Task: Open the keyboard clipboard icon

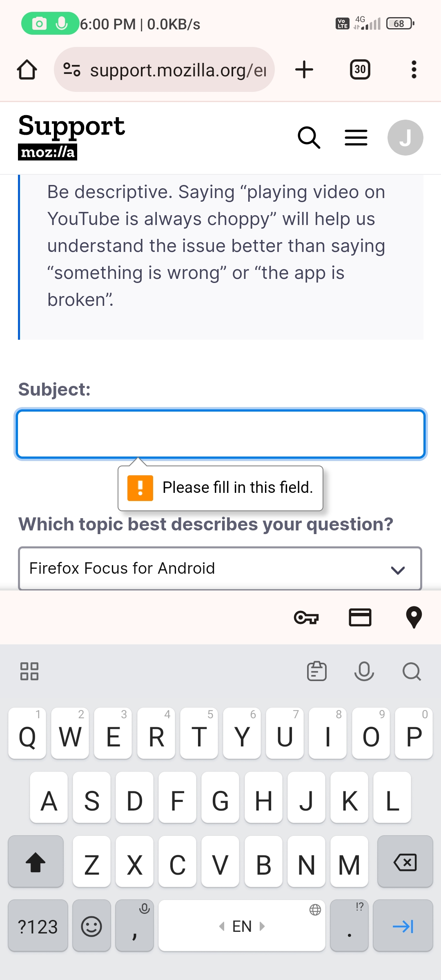Action: coord(317,671)
